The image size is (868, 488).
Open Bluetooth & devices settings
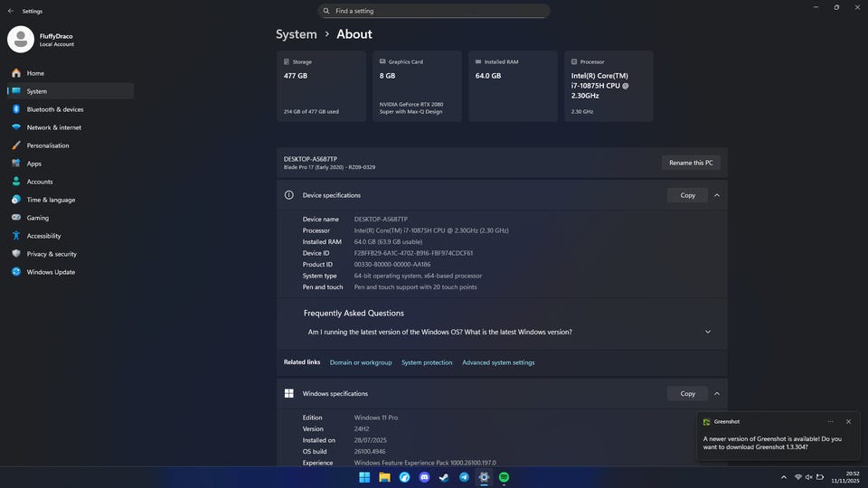(71, 109)
